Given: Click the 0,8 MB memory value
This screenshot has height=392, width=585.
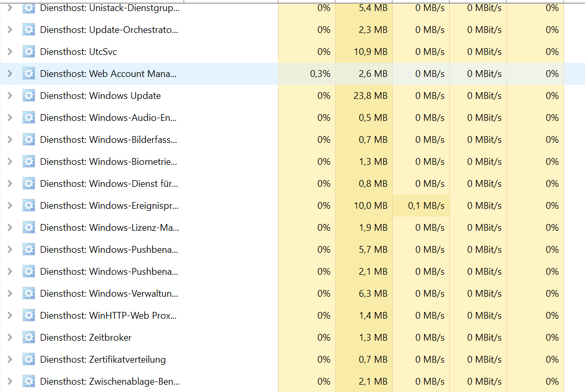Looking at the screenshot, I should click(x=373, y=184).
